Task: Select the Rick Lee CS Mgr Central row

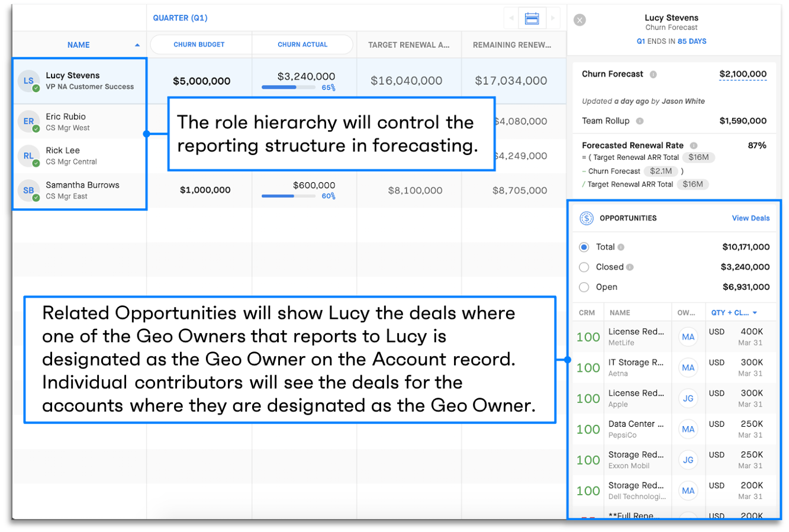Action: 80,156
